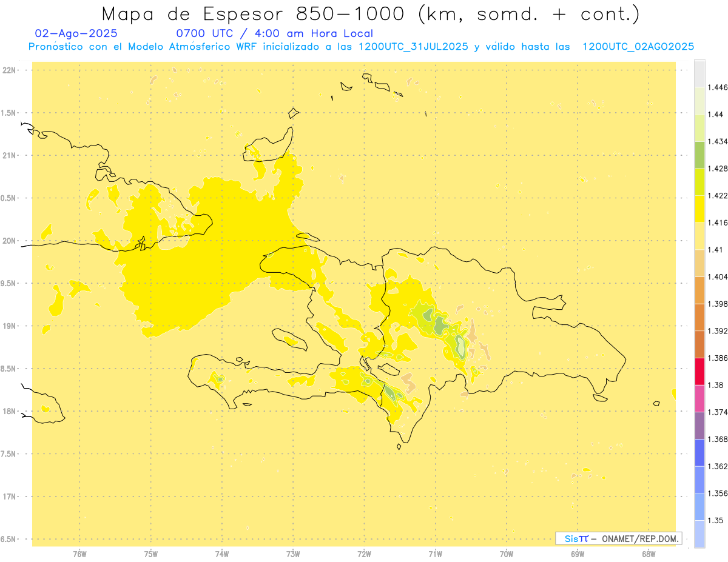Click the '18N' latitude label

(x=10, y=412)
